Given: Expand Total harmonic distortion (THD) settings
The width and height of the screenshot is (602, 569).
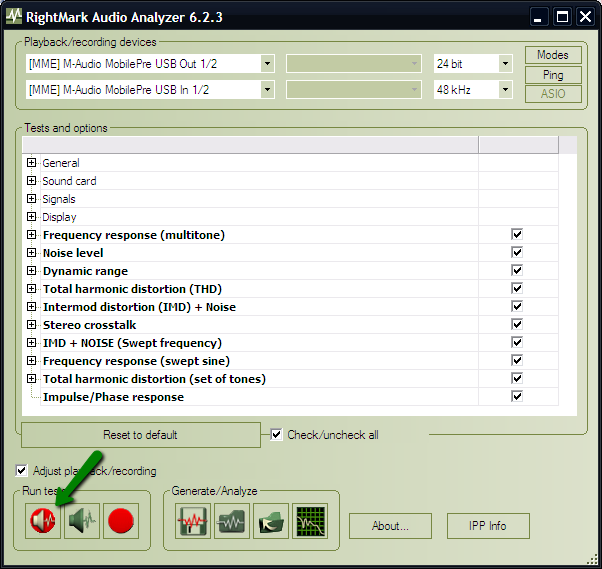Looking at the screenshot, I should coord(31,289).
